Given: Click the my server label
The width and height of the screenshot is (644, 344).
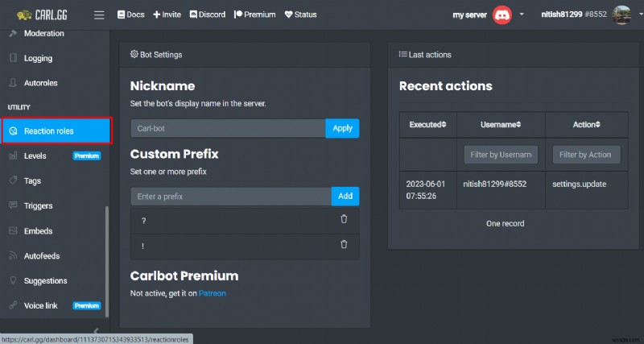Looking at the screenshot, I should tap(469, 15).
